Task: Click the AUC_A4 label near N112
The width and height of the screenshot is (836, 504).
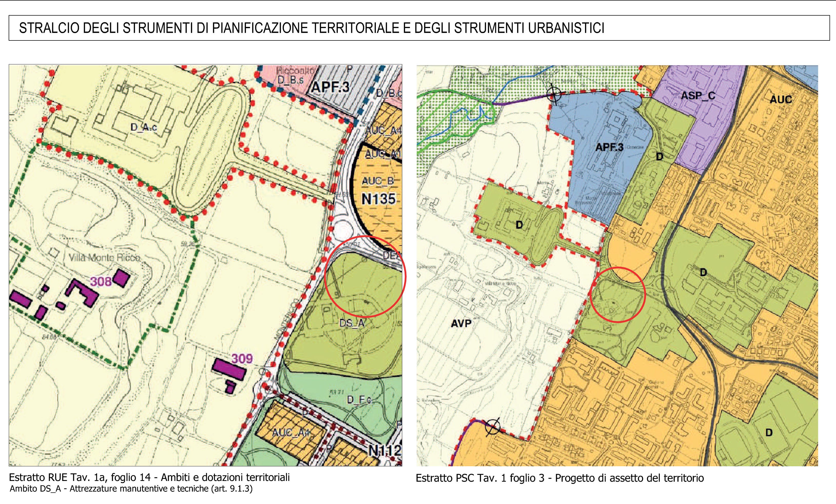Action: click(x=291, y=433)
